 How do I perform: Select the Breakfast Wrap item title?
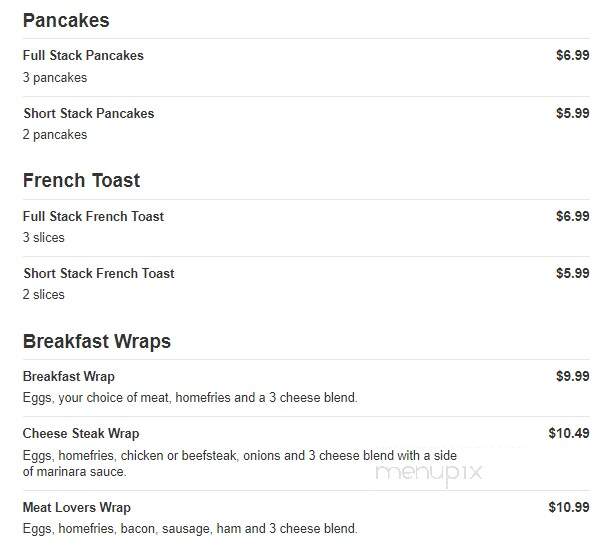coord(69,376)
